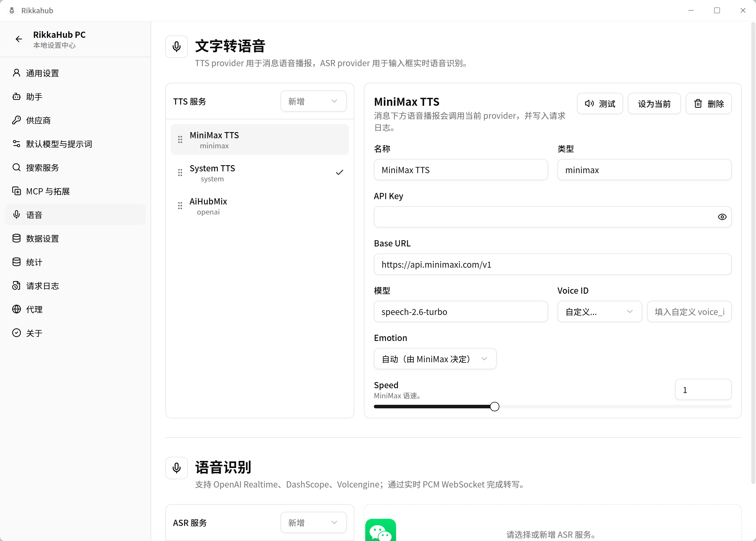The height and width of the screenshot is (541, 756).
Task: Click the 模型 field with speech-2.6-turbo
Action: click(x=461, y=312)
